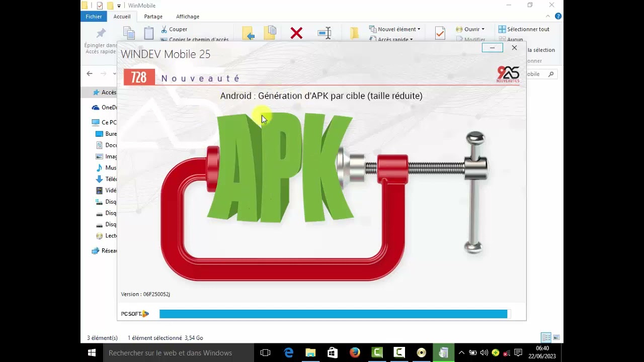Click the Copy to folder icon

(270, 33)
